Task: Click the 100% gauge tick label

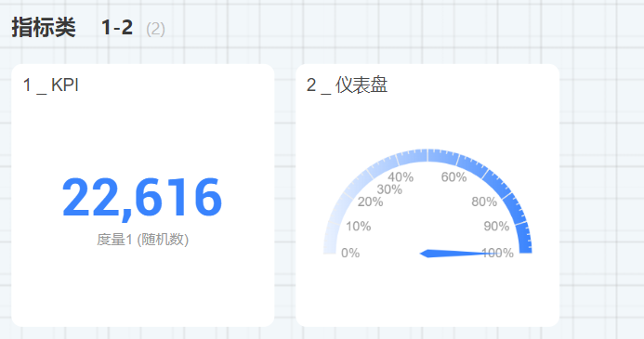Action: coord(497,253)
